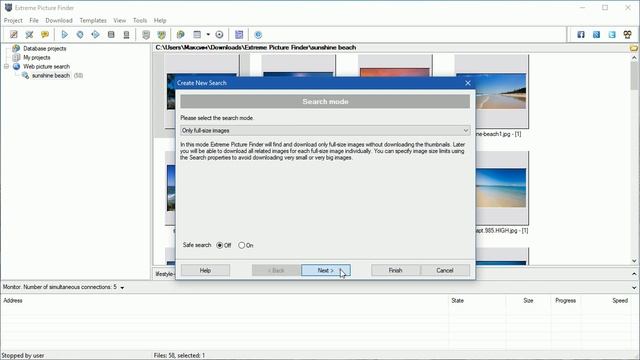640x360 pixels.
Task: Open the Help menu
Action: coord(160,20)
